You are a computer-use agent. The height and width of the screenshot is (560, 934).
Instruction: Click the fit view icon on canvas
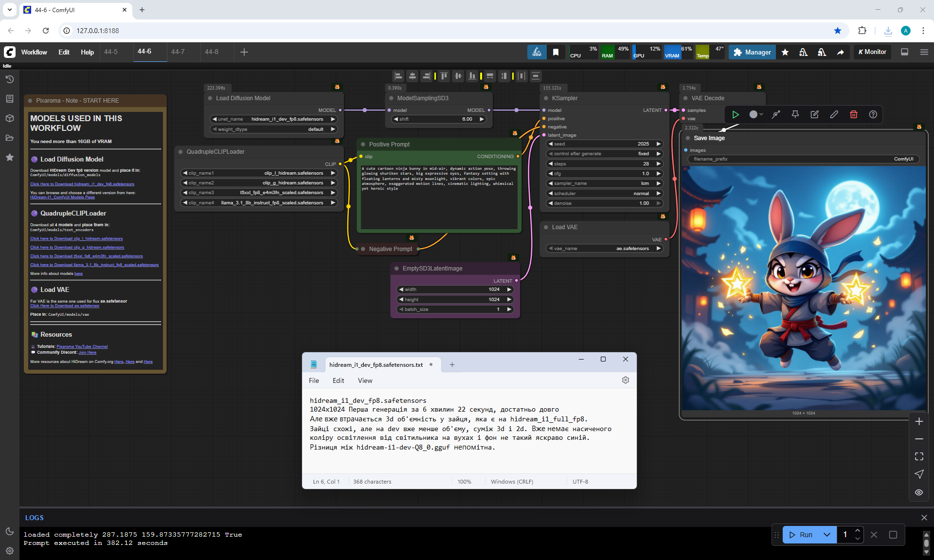click(919, 456)
